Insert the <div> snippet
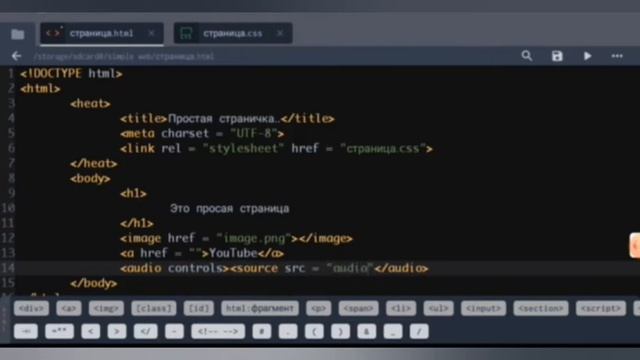This screenshot has height=360, width=640. pyautogui.click(x=31, y=308)
